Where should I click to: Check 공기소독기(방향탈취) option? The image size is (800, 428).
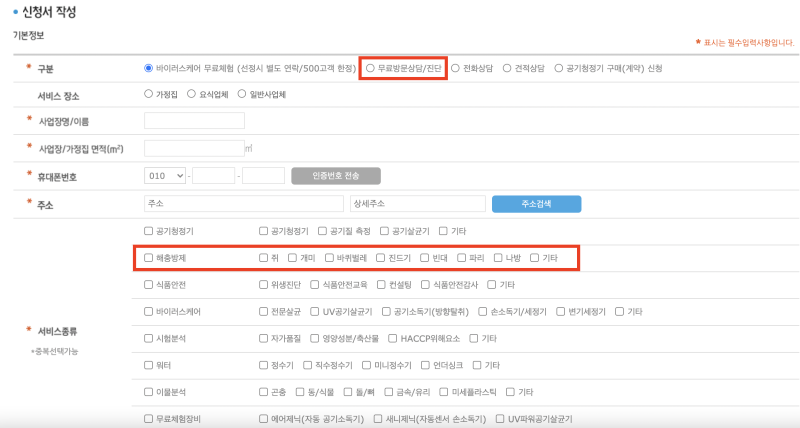coord(386,311)
